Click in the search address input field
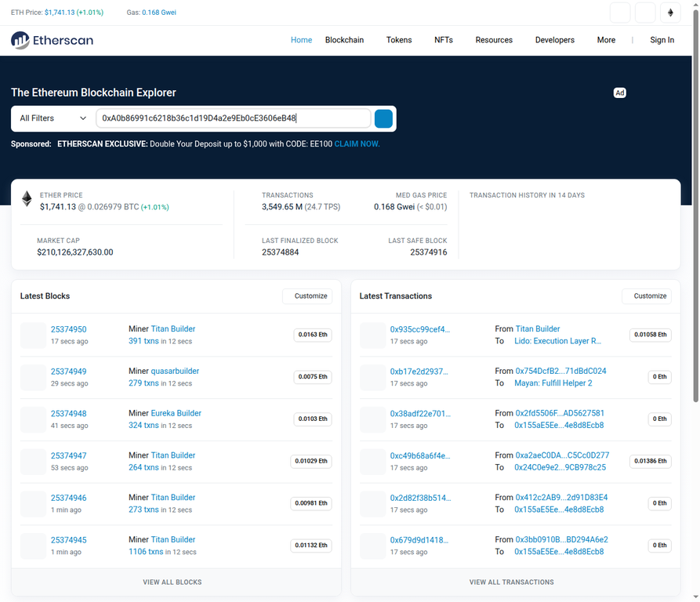The width and height of the screenshot is (700, 602). [234, 118]
